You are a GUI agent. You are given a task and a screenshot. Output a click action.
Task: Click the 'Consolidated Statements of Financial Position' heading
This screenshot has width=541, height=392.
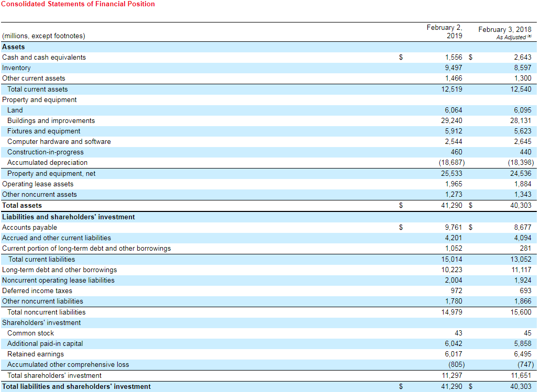78,4
